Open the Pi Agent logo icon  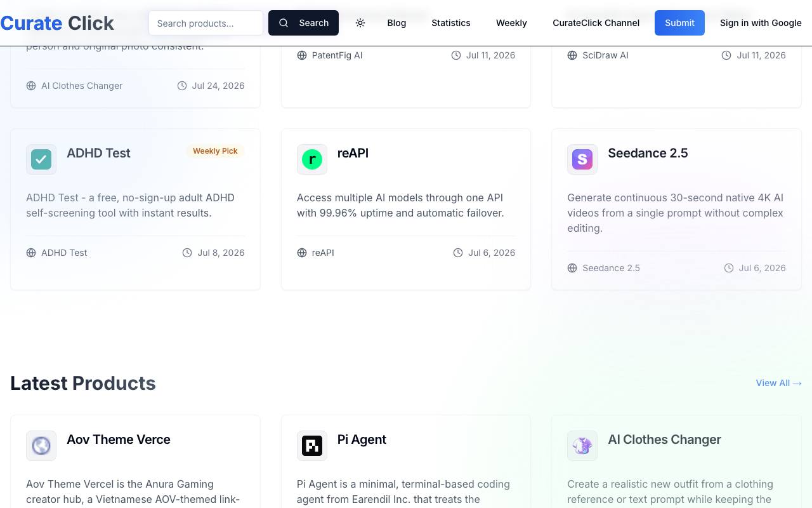point(312,446)
